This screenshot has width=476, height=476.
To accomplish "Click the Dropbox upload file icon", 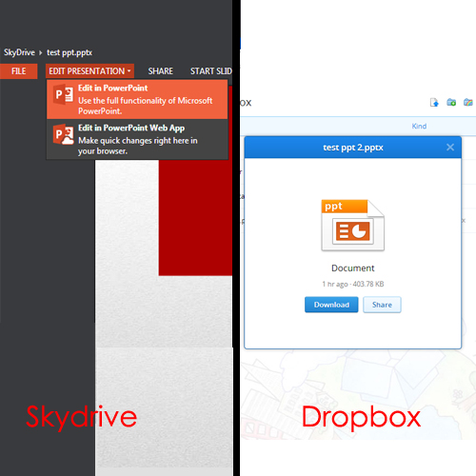I will pos(434,103).
